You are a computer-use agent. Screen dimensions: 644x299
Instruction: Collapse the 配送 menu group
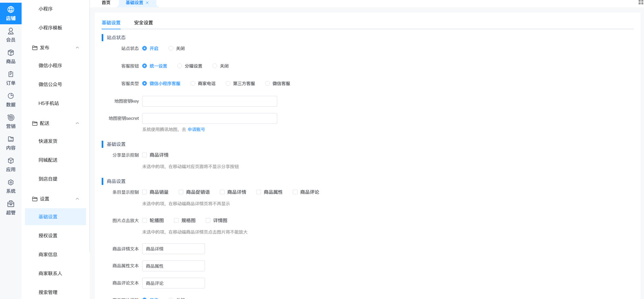[77, 124]
